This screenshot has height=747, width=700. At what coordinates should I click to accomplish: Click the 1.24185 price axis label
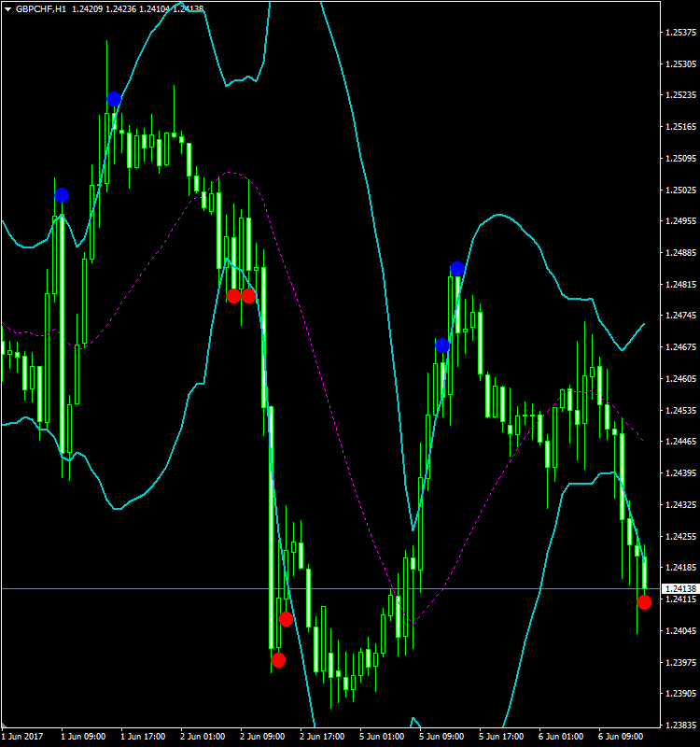[x=680, y=568]
